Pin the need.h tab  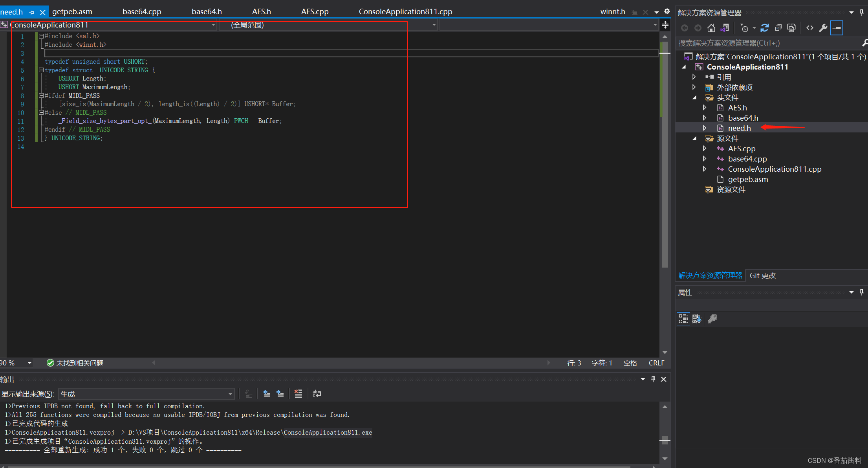coord(32,13)
